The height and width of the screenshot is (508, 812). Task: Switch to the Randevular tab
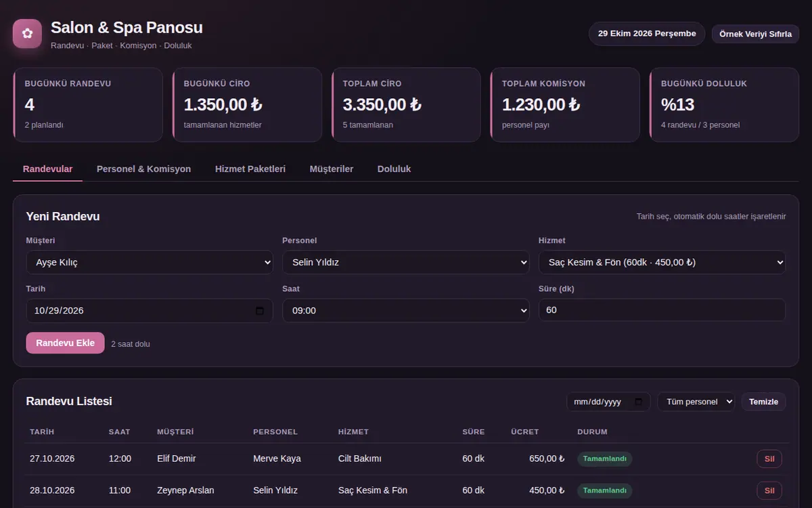47,169
